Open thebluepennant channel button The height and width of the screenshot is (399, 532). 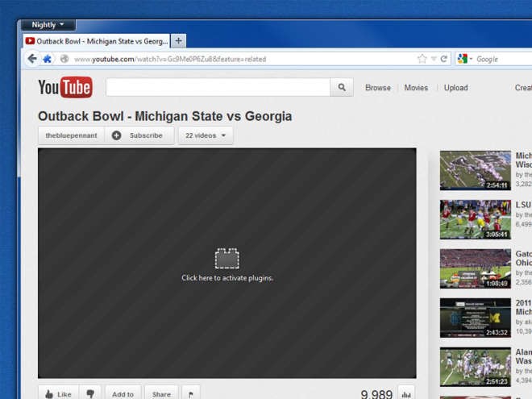tap(71, 135)
